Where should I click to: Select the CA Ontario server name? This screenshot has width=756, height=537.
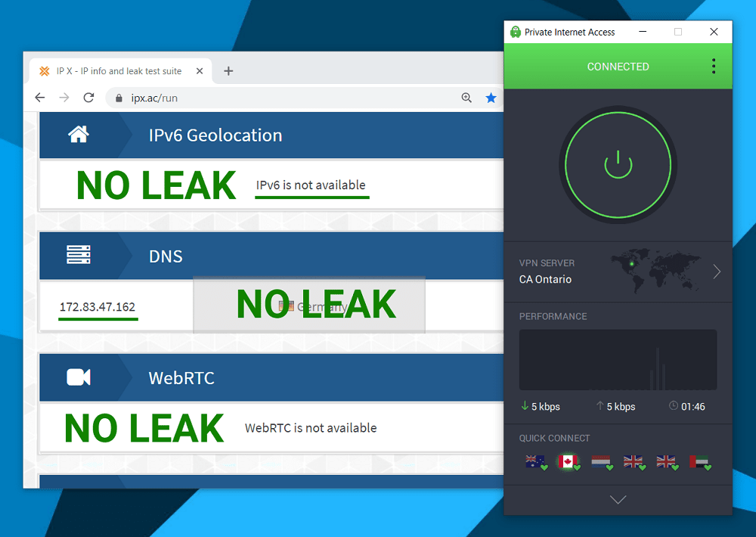pos(545,279)
